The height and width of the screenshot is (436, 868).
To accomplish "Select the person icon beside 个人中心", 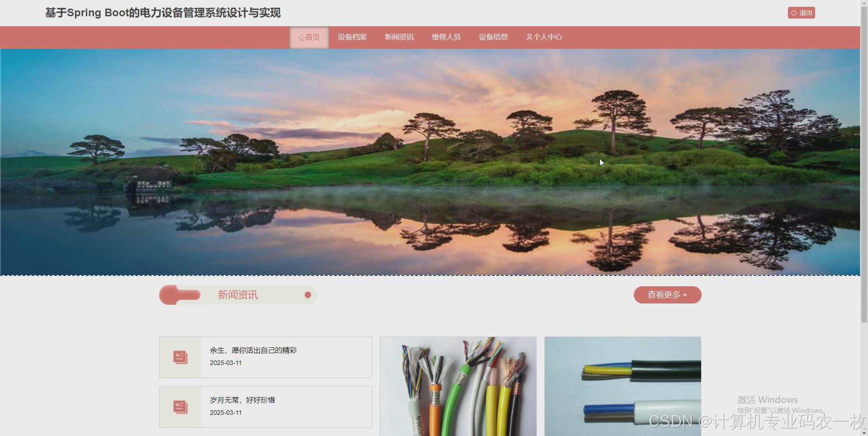I will click(x=529, y=37).
